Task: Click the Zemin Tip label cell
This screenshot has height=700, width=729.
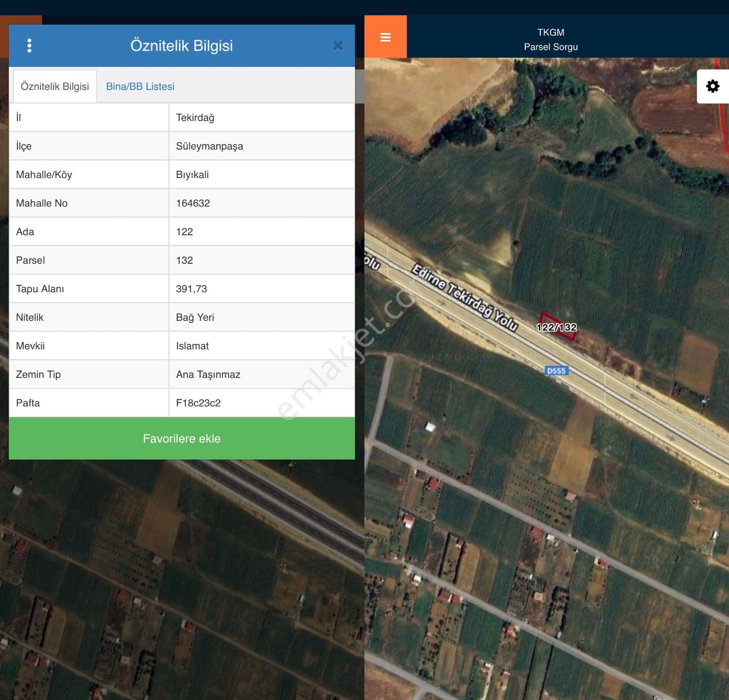Action: coord(89,374)
